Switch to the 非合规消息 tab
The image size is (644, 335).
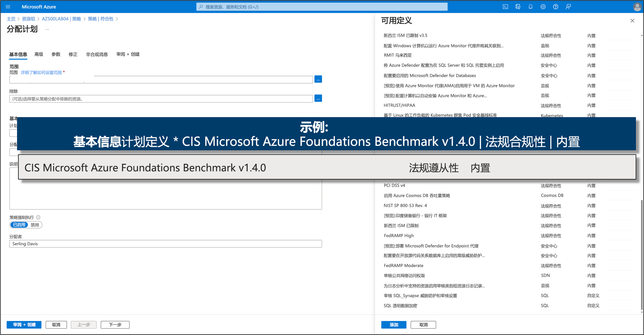coord(97,54)
